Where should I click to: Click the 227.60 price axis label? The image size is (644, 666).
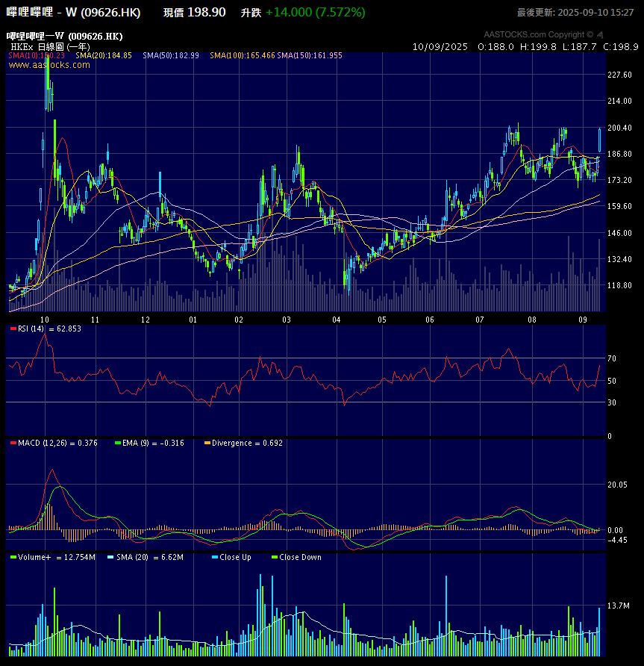(x=620, y=75)
